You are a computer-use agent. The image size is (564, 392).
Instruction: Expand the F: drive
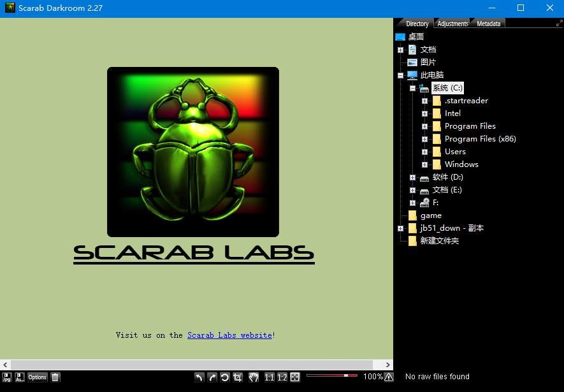tap(412, 203)
